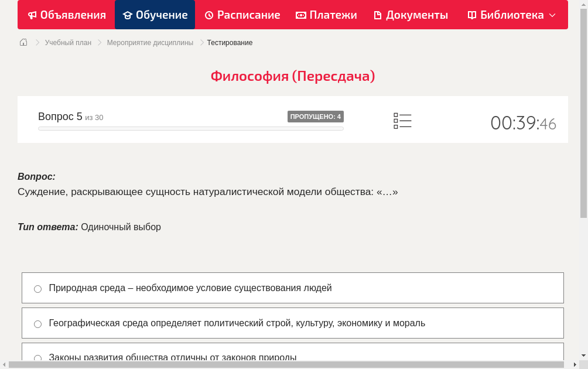Viewport: 588px width, 369px height.
Task: Open the Платежи page
Action: [326, 15]
